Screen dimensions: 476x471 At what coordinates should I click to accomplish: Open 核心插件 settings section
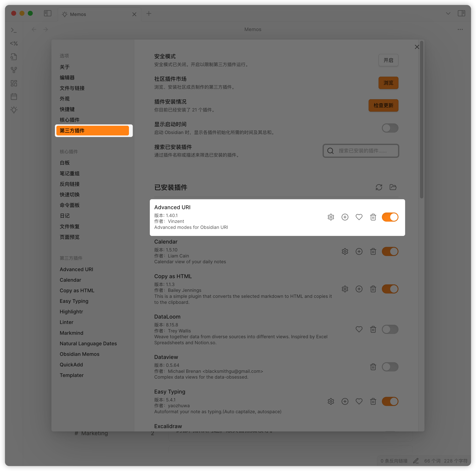click(92, 120)
